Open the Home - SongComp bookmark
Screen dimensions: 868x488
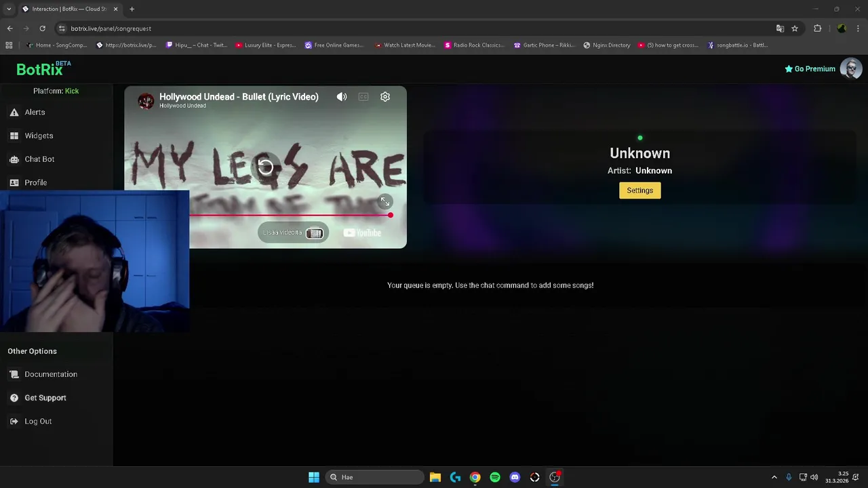tap(57, 45)
